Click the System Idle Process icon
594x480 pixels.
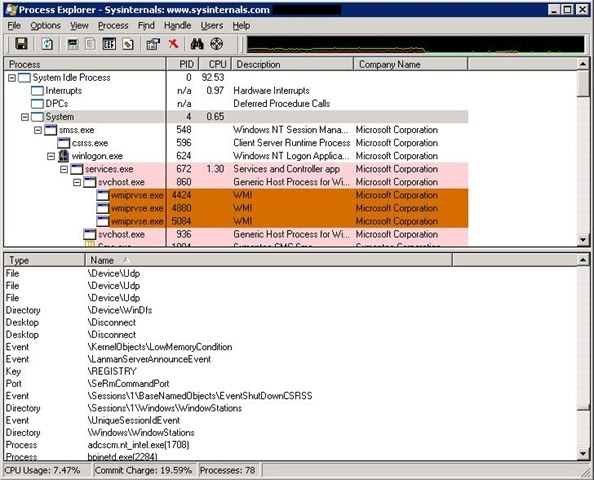pos(24,78)
